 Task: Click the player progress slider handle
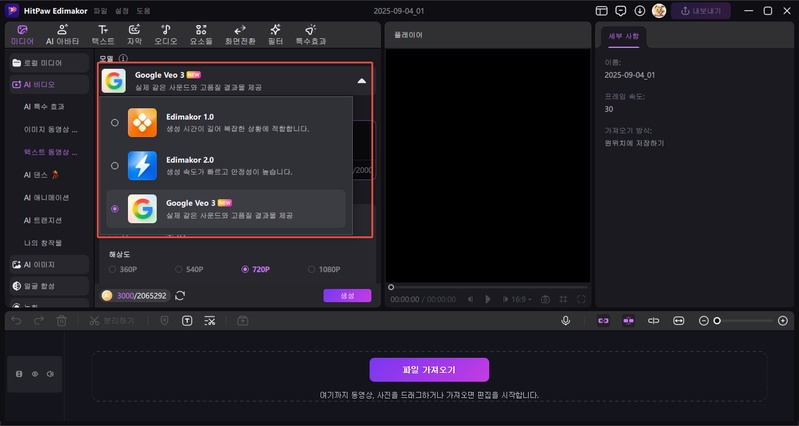(x=391, y=287)
